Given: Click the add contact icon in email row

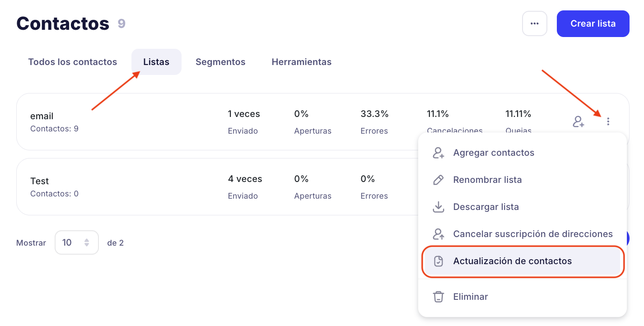Looking at the screenshot, I should point(579,121).
